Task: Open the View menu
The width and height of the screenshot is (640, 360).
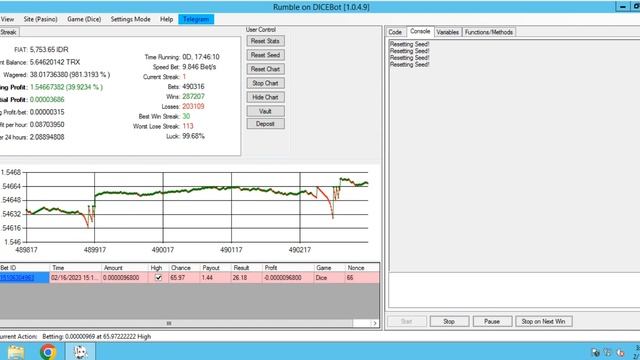Action: point(7,19)
